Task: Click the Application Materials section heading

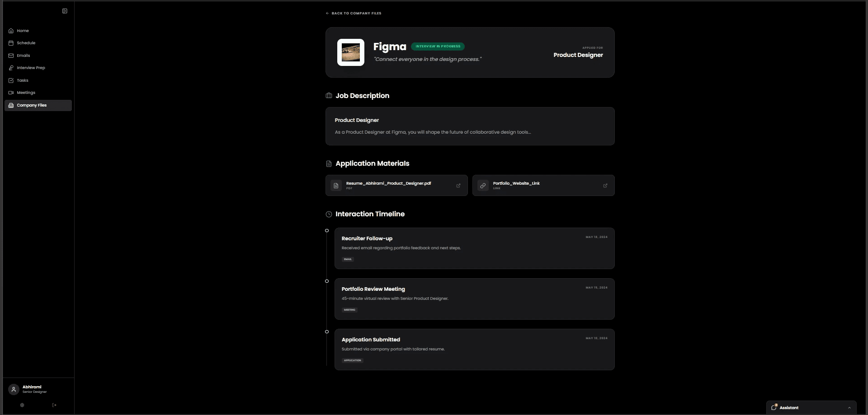Action: [x=372, y=163]
